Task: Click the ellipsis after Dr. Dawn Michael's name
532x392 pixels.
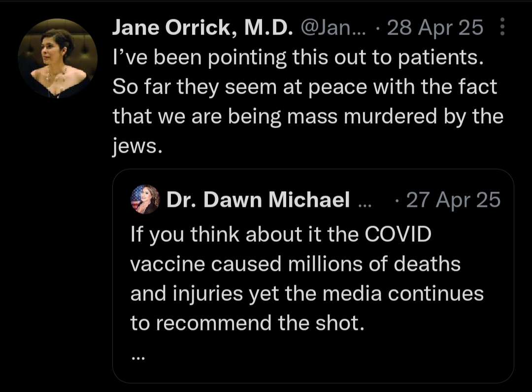Action: pos(366,201)
